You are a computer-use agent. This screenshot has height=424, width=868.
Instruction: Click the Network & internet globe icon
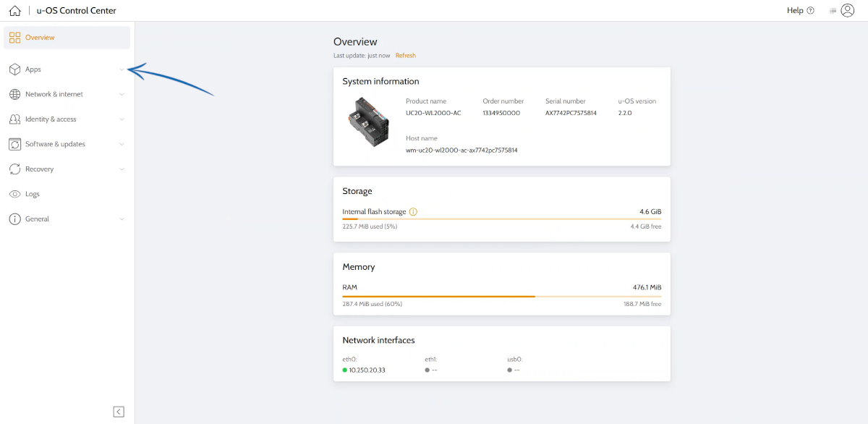(x=14, y=94)
